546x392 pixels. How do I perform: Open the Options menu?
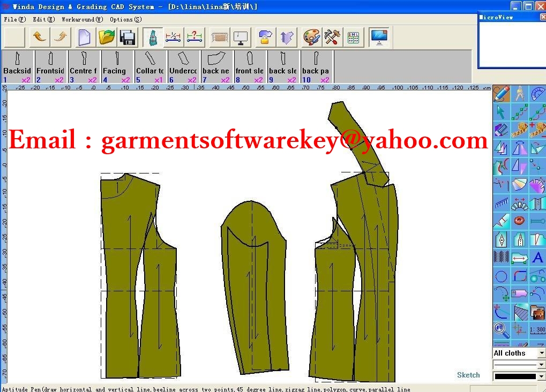[x=125, y=19]
